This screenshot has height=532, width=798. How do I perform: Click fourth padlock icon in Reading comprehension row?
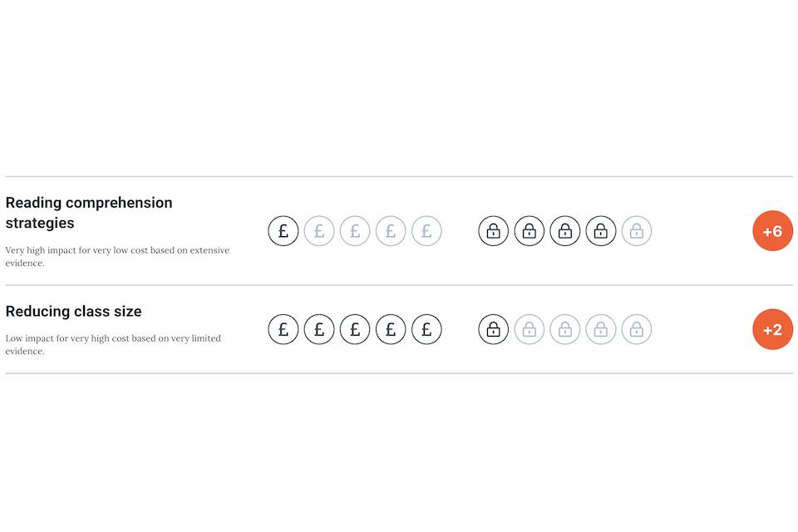pos(601,231)
